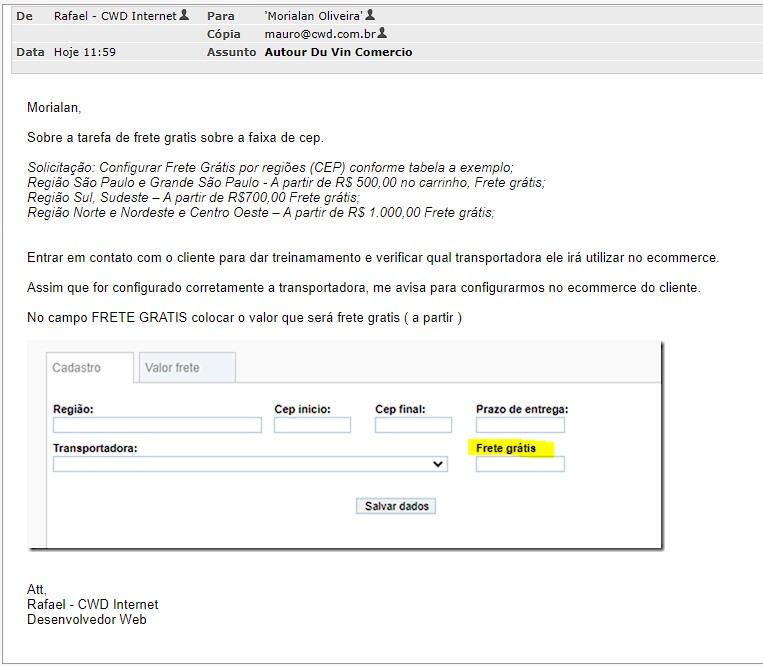
Task: Click the Cep final input field
Action: coord(413,425)
